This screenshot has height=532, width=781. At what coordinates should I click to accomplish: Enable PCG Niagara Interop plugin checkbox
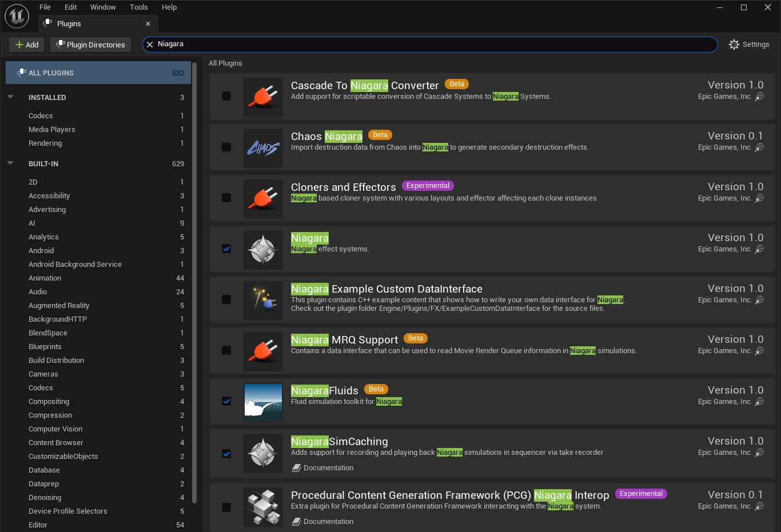(x=226, y=507)
